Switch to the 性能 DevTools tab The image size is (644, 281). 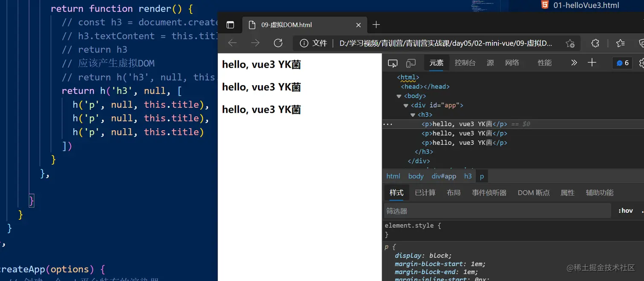(545, 63)
